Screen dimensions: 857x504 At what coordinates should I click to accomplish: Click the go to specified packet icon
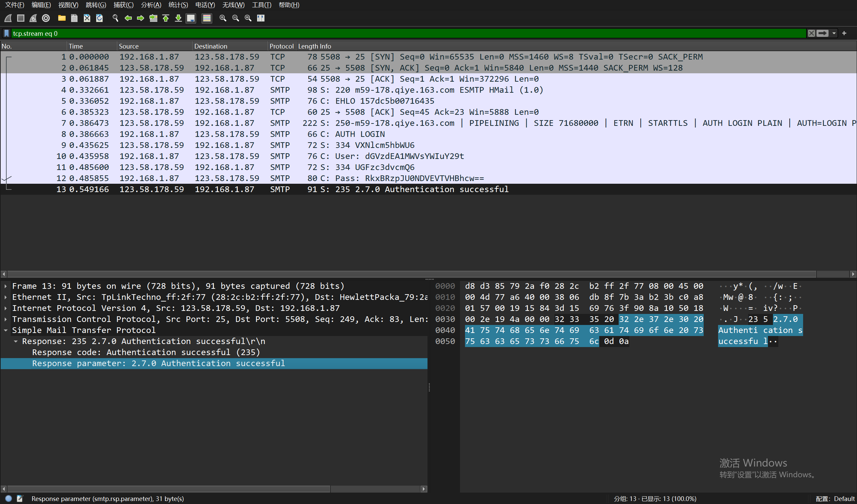153,18
